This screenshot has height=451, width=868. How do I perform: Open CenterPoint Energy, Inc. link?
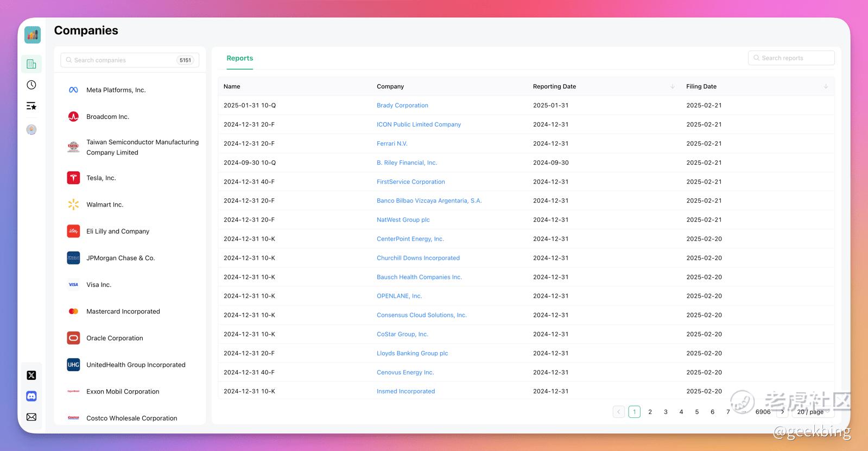point(410,239)
